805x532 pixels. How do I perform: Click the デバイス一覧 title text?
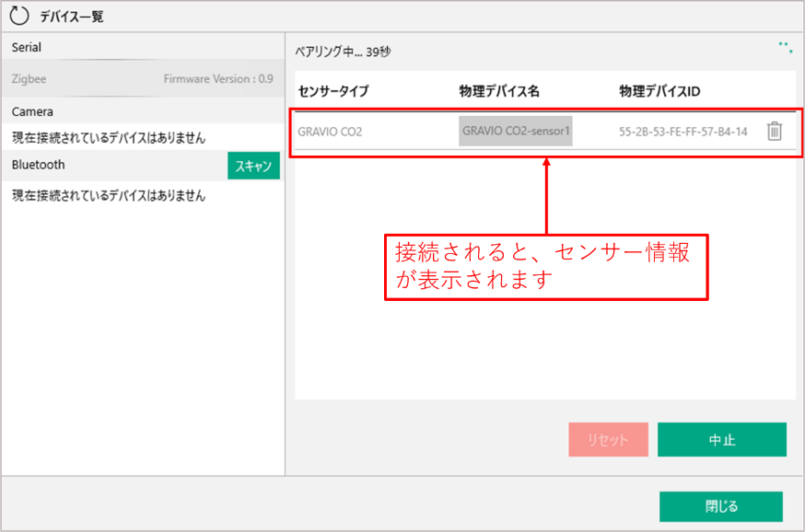(x=72, y=17)
